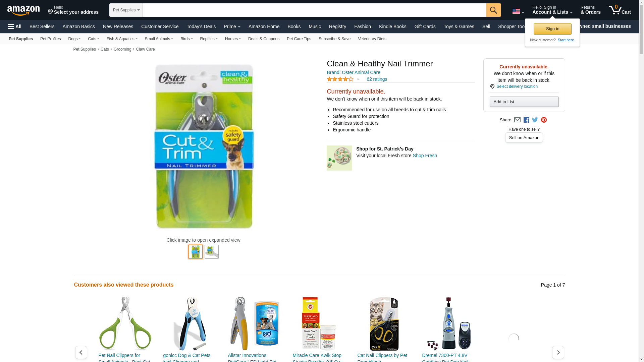Open Today's Deals in navigation bar
Screen dimensions: 644x362
201,26
